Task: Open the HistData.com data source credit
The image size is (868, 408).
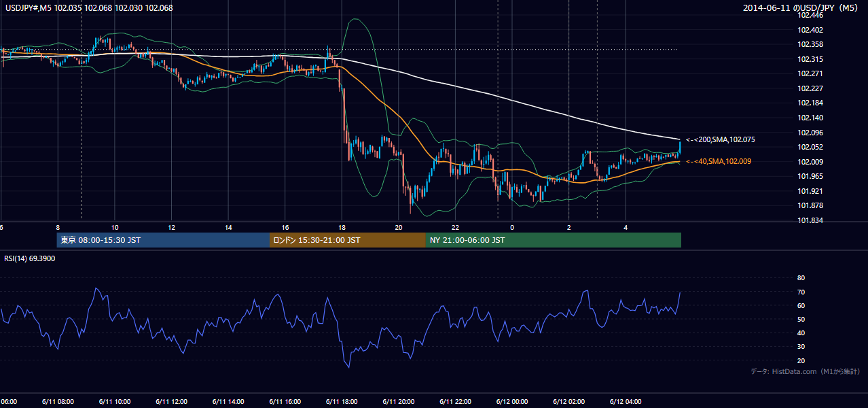Action: 805,371
